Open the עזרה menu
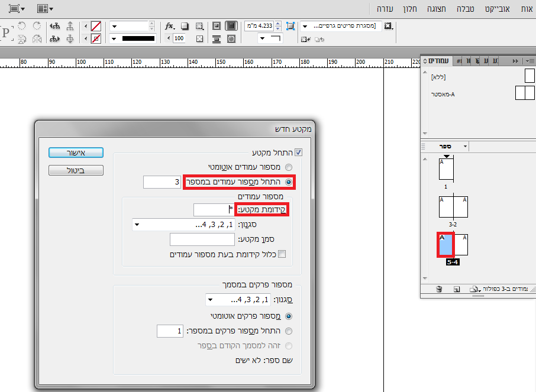536x392 pixels. pos(385,9)
